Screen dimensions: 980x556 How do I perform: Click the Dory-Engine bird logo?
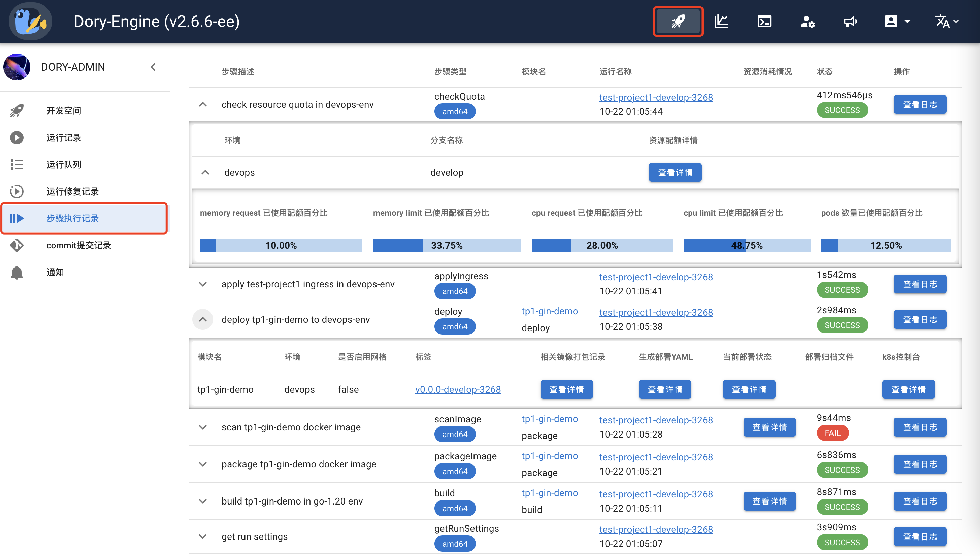[30, 22]
